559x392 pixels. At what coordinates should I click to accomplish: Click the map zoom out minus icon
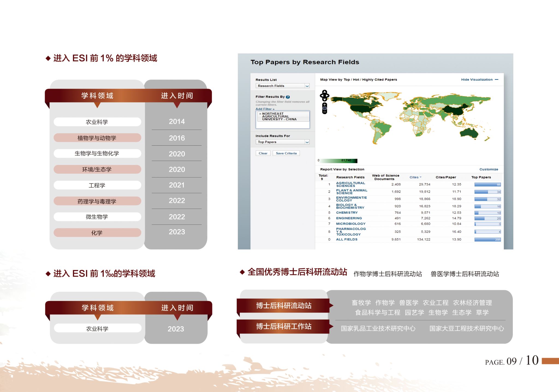tap(325, 112)
